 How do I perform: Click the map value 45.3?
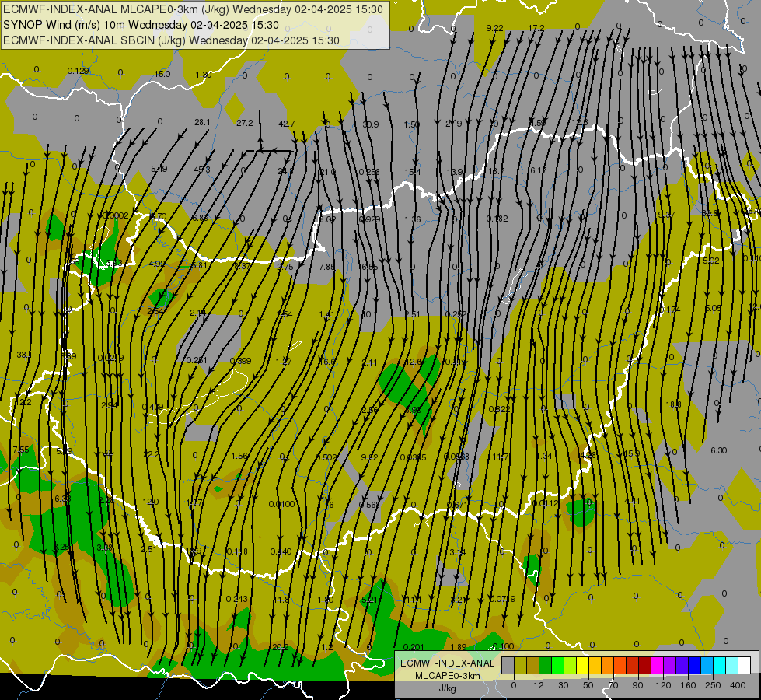click(202, 170)
